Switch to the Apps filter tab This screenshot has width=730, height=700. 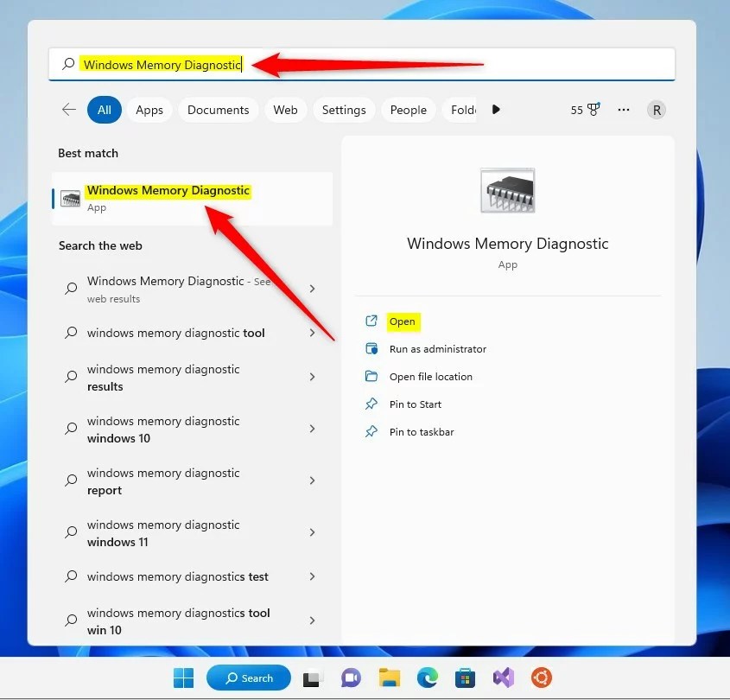[x=149, y=110]
